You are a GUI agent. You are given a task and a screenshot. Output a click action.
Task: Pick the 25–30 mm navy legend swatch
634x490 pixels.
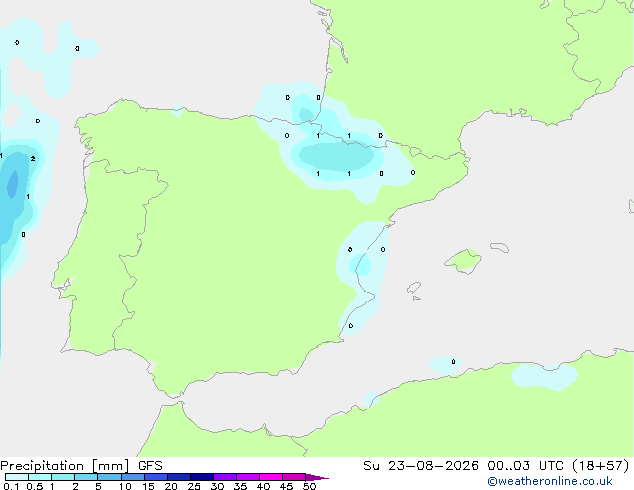pos(202,477)
